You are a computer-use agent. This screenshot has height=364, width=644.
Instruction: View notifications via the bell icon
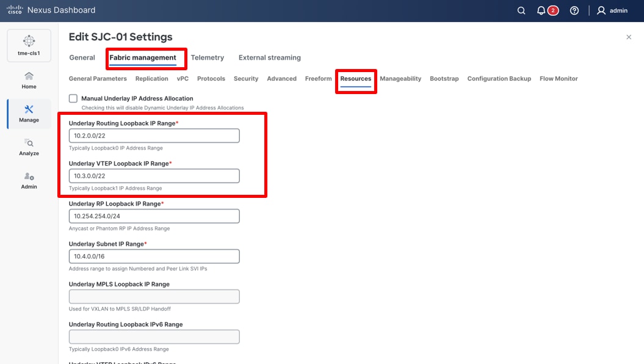tap(542, 10)
